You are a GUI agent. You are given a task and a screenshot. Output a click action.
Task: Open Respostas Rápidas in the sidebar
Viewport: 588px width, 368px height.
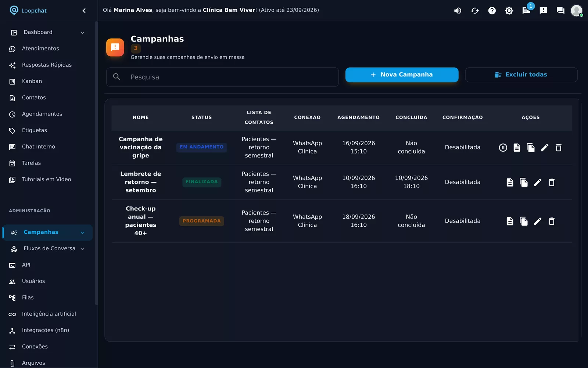48,65
